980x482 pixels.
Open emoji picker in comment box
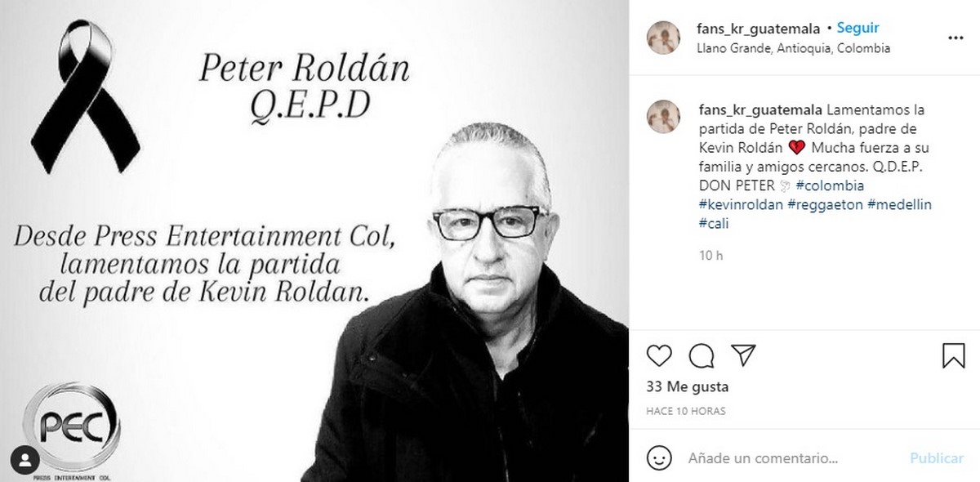coord(658,457)
